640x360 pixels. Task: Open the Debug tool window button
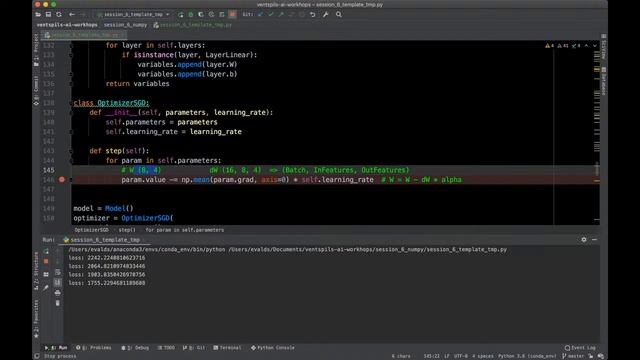(135, 348)
